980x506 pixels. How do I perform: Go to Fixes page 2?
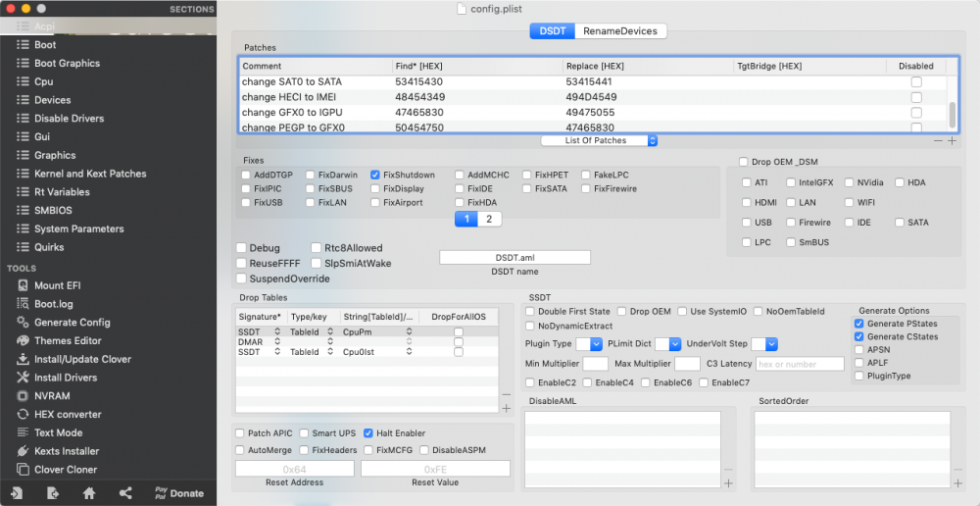click(x=489, y=219)
